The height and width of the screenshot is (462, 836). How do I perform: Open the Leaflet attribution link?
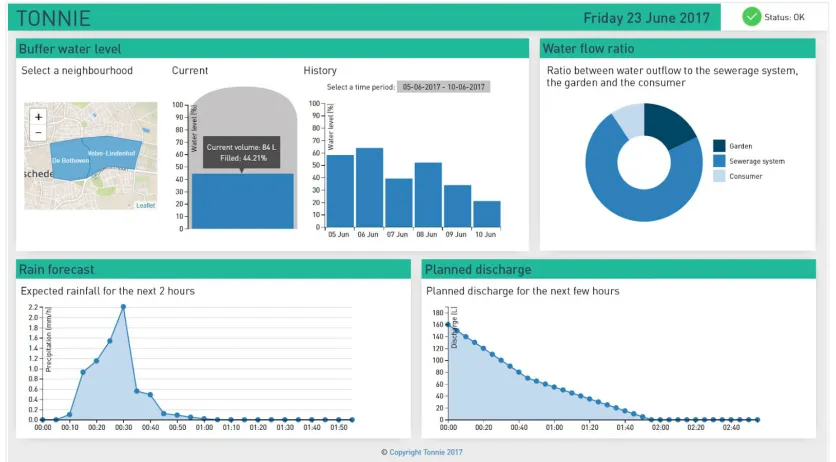pyautogui.click(x=146, y=205)
